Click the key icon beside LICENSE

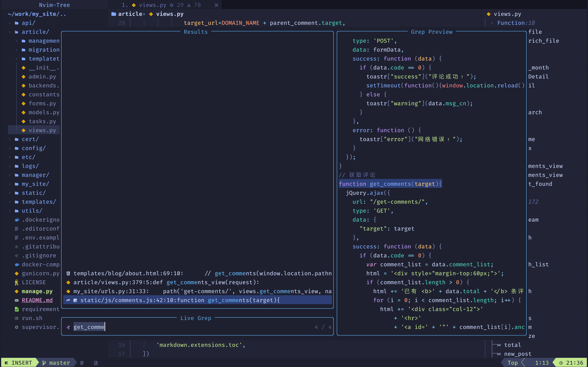pos(17,282)
